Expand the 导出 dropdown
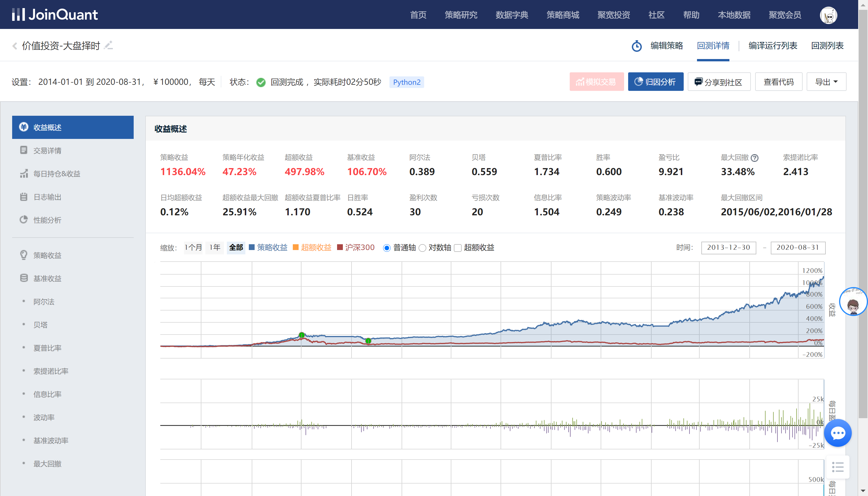Screen dimensions: 868x496 pos(826,82)
